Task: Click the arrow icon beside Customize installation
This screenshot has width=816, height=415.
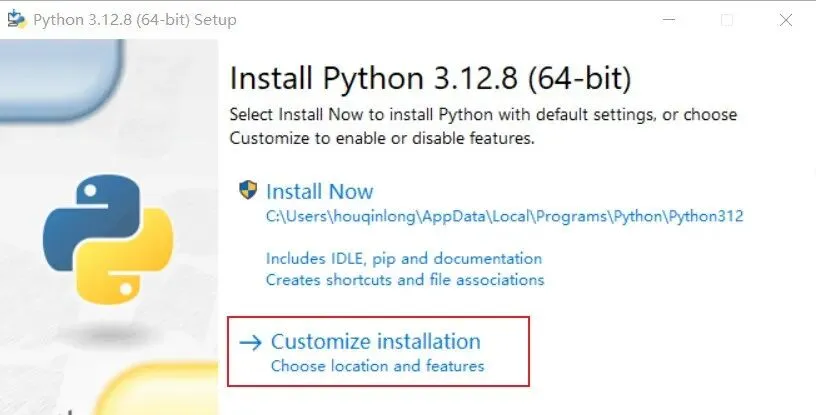Action: [250, 342]
